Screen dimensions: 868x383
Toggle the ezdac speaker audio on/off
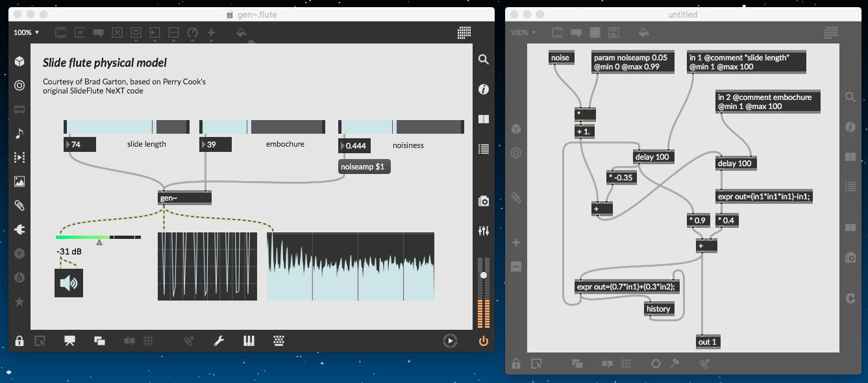click(x=68, y=282)
